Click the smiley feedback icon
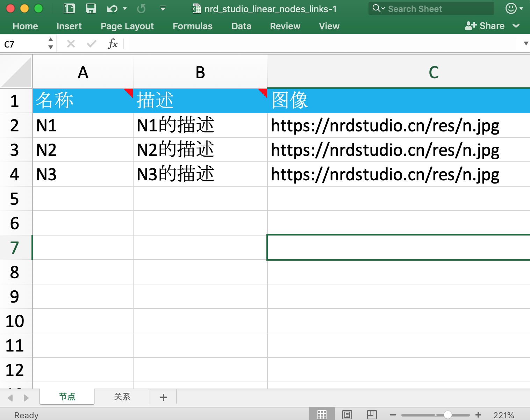 pos(511,8)
